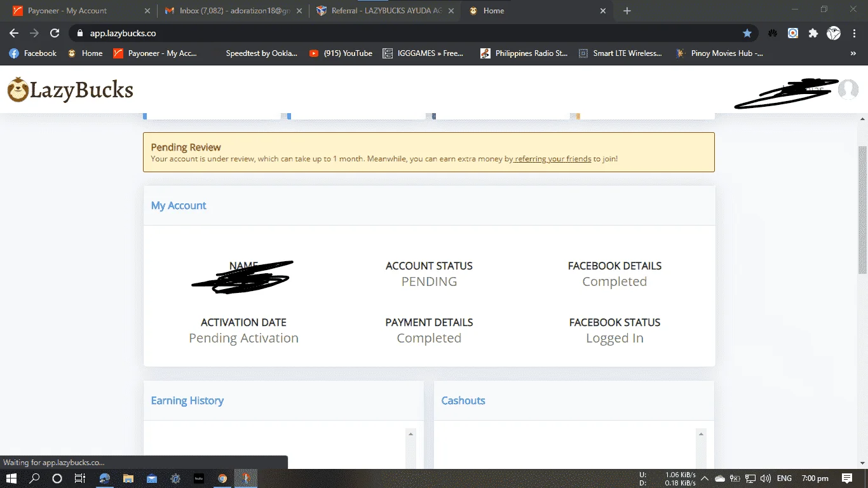Open the Extensions puzzle-piece menu

click(x=813, y=33)
